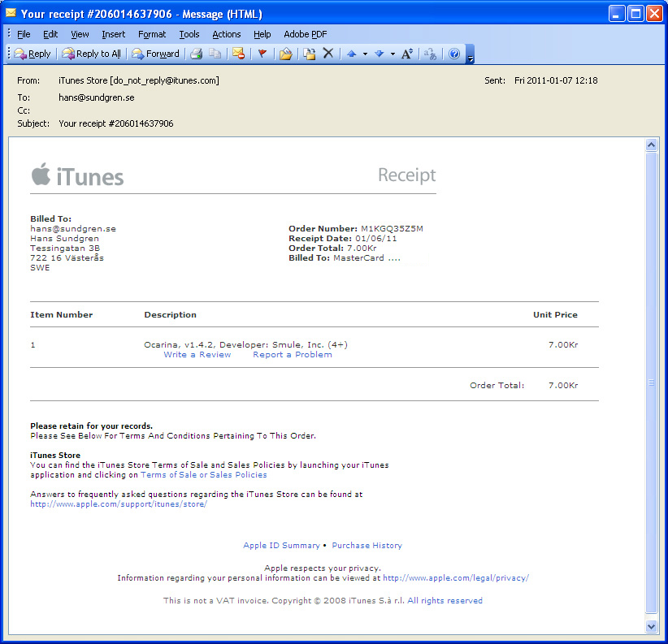The image size is (668, 644).
Task: Close the message window
Action: (654, 14)
